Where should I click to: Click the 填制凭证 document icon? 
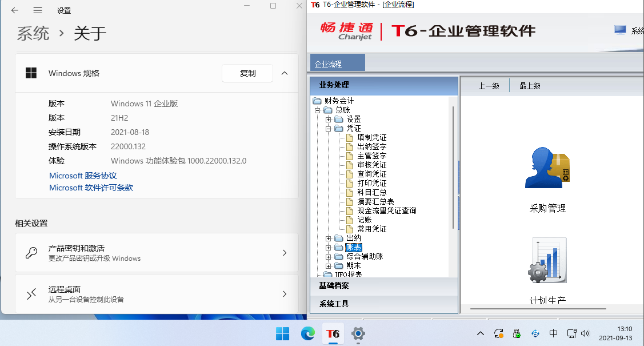click(350, 137)
